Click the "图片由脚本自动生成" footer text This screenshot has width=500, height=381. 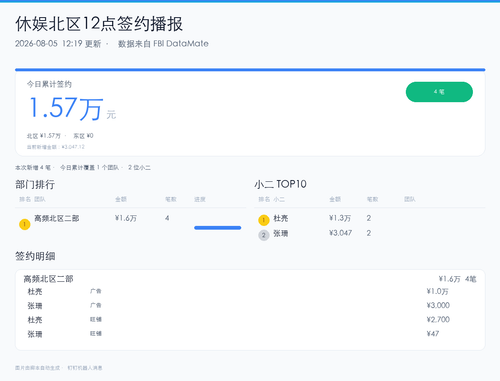tap(37, 368)
